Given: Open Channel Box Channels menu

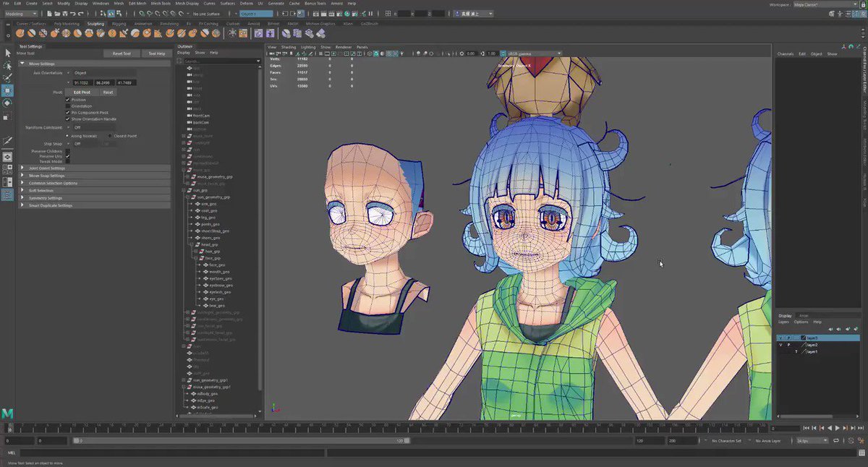Looking at the screenshot, I should tap(786, 54).
